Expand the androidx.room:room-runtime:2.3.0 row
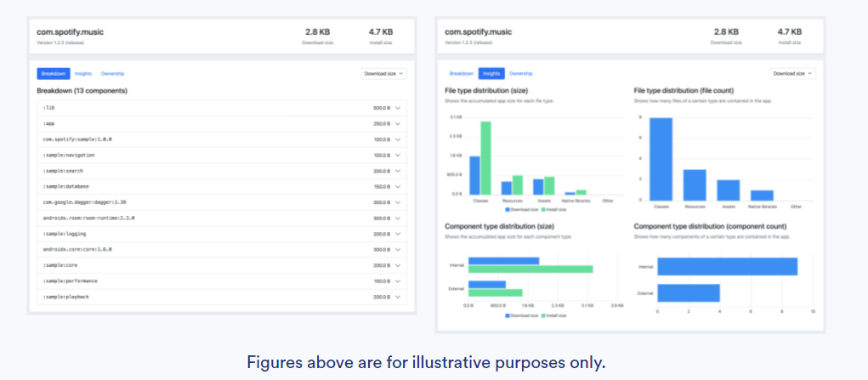 [x=398, y=218]
